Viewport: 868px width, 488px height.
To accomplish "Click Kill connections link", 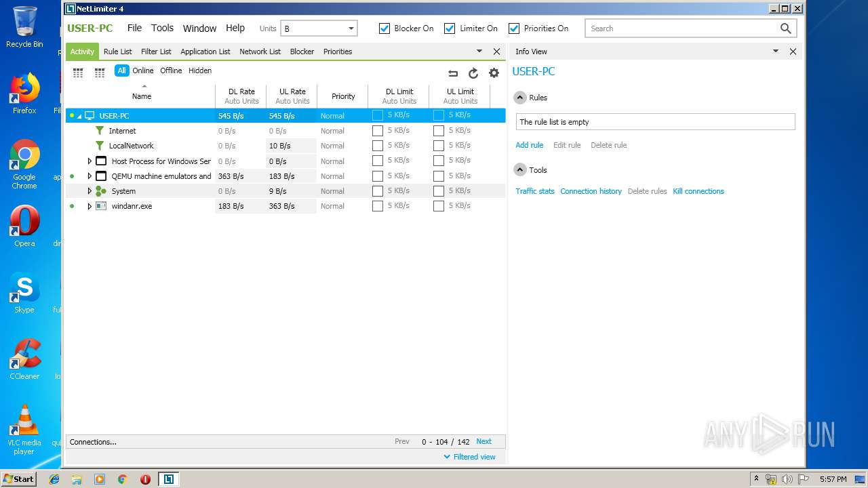I will 698,191.
